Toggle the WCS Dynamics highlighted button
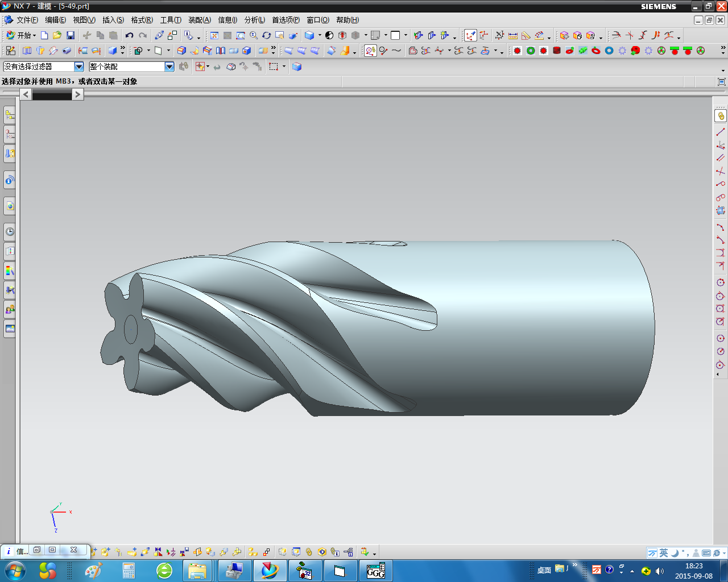Viewport: 728px width, 582px height. [x=470, y=35]
